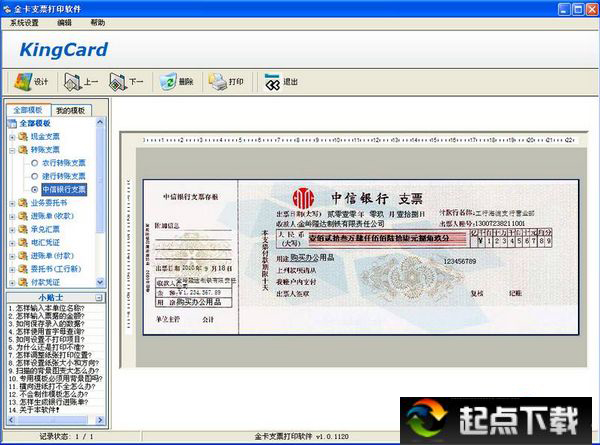Open the 设计 (Design) toolbar icon
The image size is (600, 445).
point(24,82)
